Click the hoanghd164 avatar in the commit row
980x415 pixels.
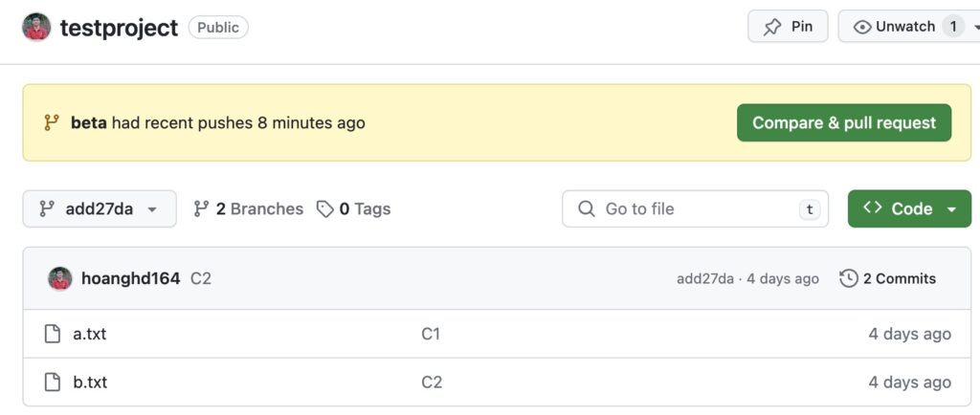point(60,278)
